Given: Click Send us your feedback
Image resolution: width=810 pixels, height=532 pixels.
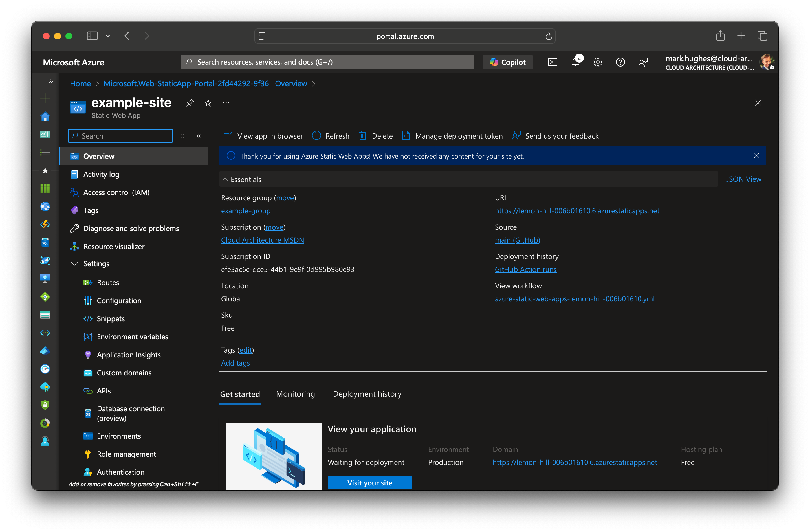Looking at the screenshot, I should (555, 136).
